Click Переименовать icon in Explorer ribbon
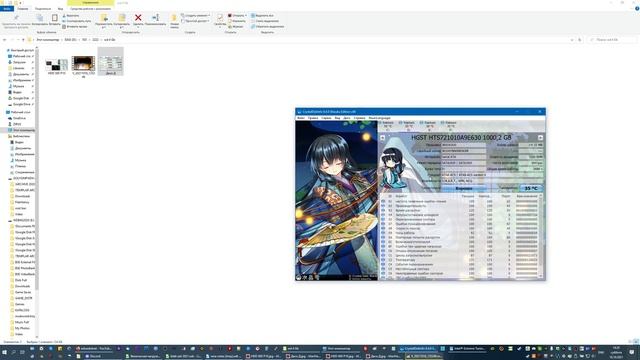The width and height of the screenshot is (640, 360). click(x=156, y=18)
